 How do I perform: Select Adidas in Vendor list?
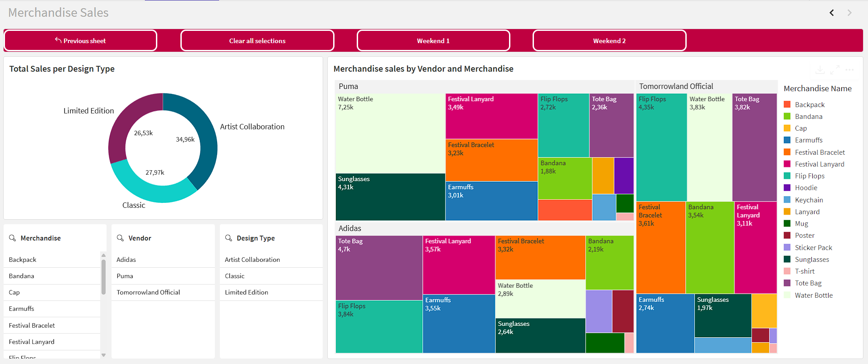click(x=163, y=260)
